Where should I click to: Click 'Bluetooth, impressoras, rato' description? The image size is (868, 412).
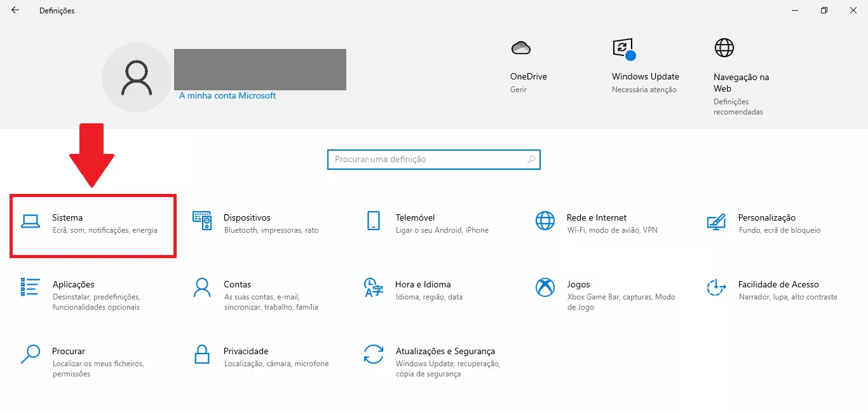[271, 230]
